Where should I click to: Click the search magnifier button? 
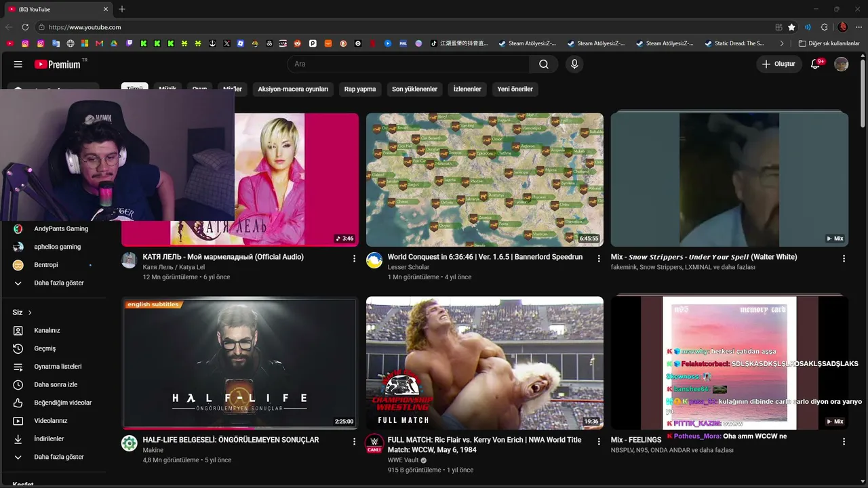[x=544, y=64]
